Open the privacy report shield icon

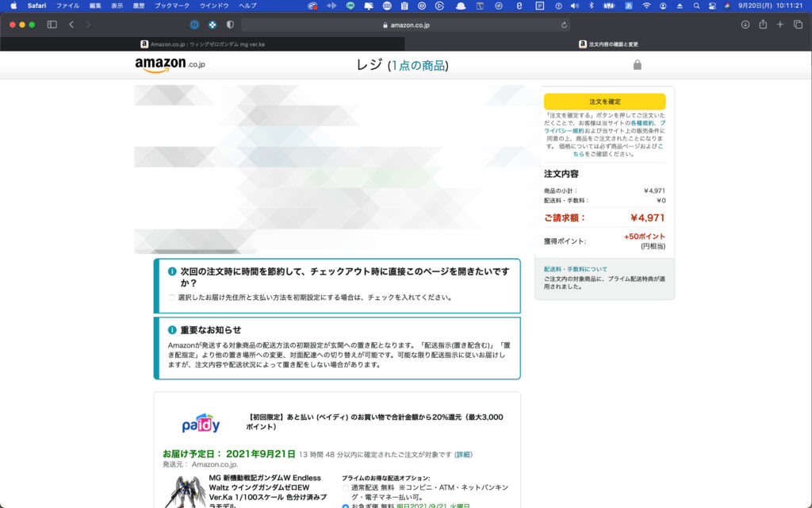pos(230,25)
